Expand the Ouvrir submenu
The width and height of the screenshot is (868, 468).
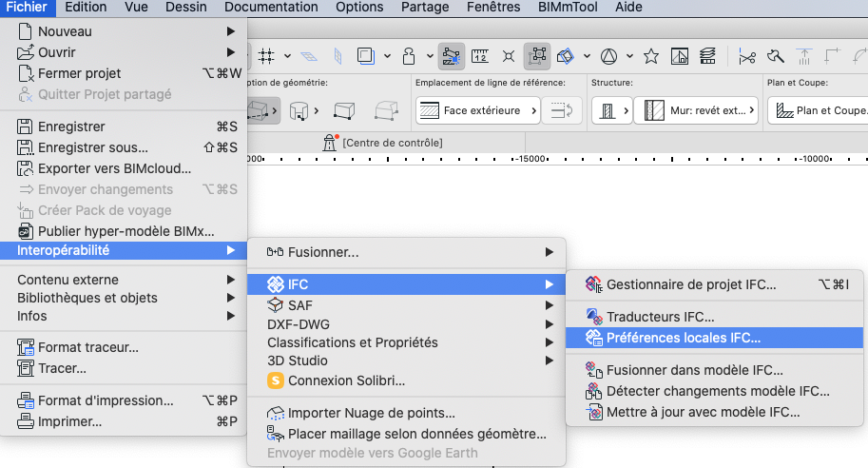click(x=124, y=52)
